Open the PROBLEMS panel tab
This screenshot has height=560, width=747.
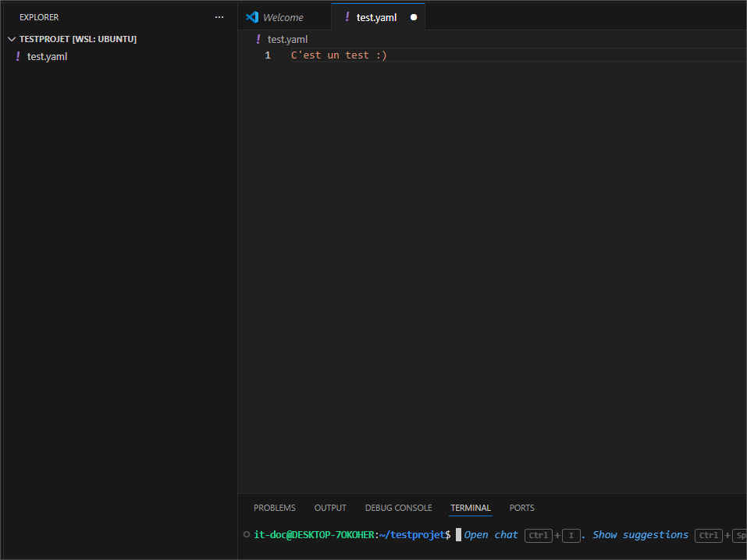pyautogui.click(x=275, y=508)
